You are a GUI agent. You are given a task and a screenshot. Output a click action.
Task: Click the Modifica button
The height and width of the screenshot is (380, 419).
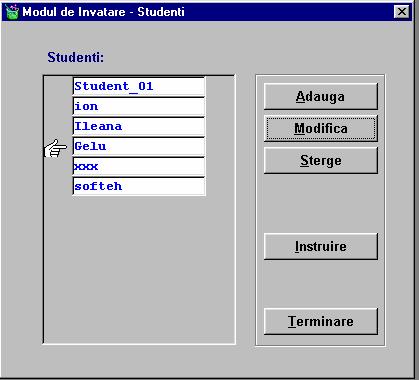pyautogui.click(x=321, y=128)
